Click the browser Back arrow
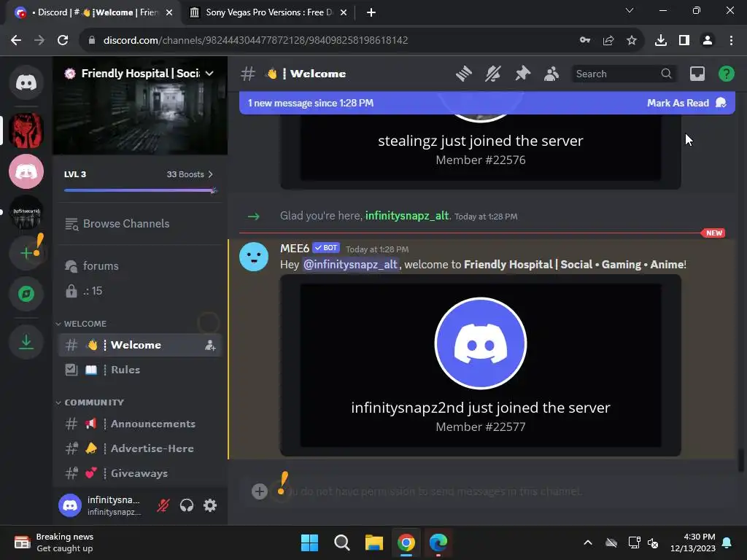Image resolution: width=747 pixels, height=560 pixels. (16, 40)
